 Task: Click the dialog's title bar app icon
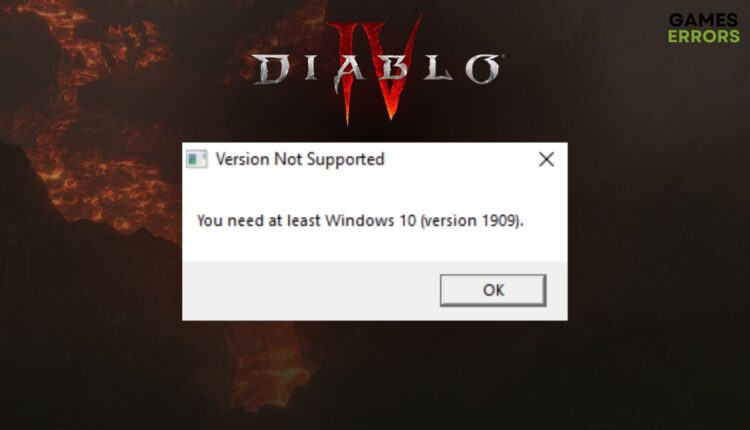coord(197,159)
